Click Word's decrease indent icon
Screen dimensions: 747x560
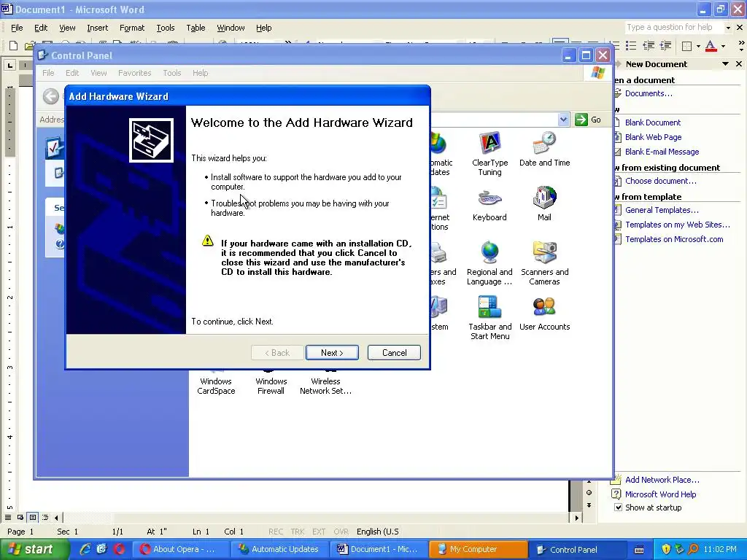click(649, 46)
